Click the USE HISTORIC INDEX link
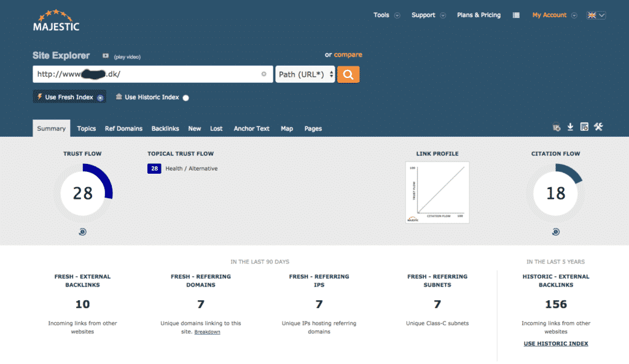 tap(555, 344)
